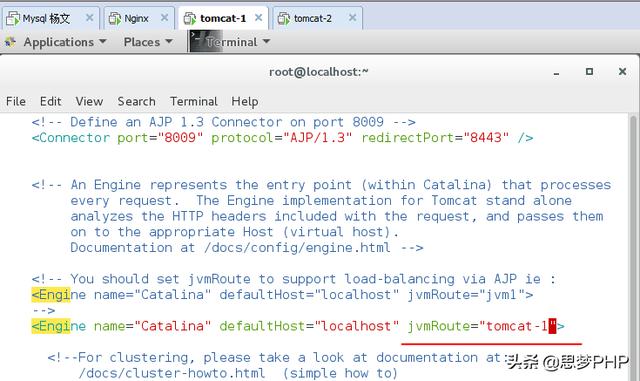Click the tomcat-1 tab VM icon

click(190, 18)
